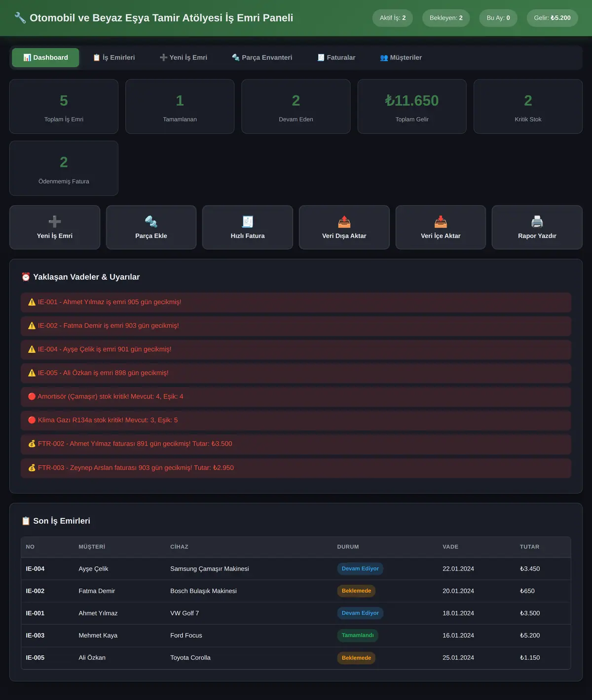
Task: Click the red circle icon on Amortisör alert
Action: pyautogui.click(x=32, y=396)
